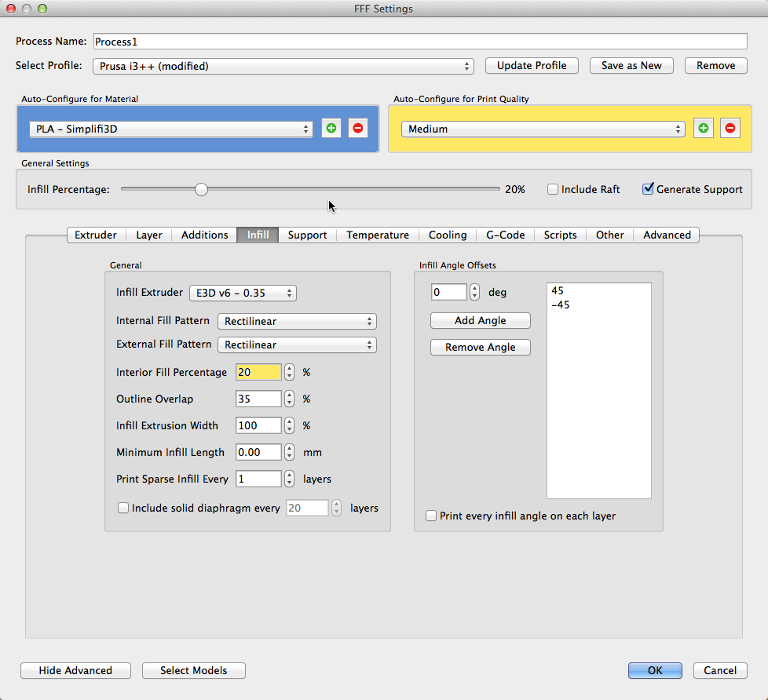Viewport: 768px width, 700px height.
Task: Click the Update Profile button
Action: (532, 66)
